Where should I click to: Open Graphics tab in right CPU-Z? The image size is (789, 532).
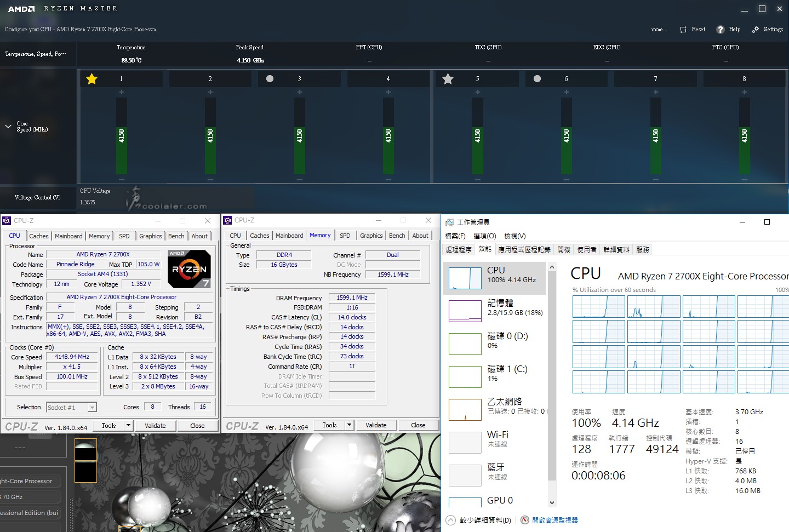pos(371,236)
